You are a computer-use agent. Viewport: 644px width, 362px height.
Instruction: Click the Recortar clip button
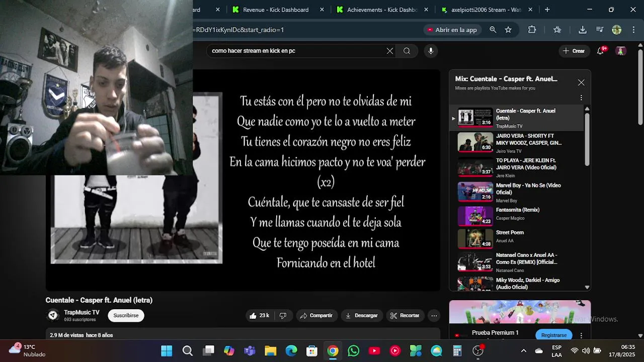coord(405,316)
